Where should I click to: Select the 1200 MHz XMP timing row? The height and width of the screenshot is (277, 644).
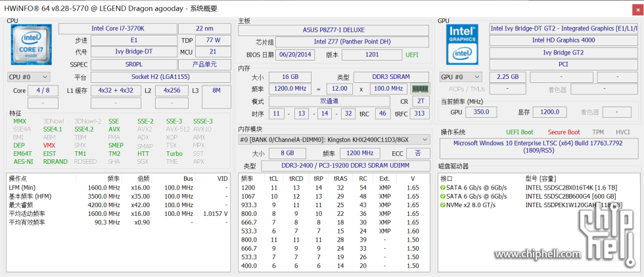coord(335,188)
